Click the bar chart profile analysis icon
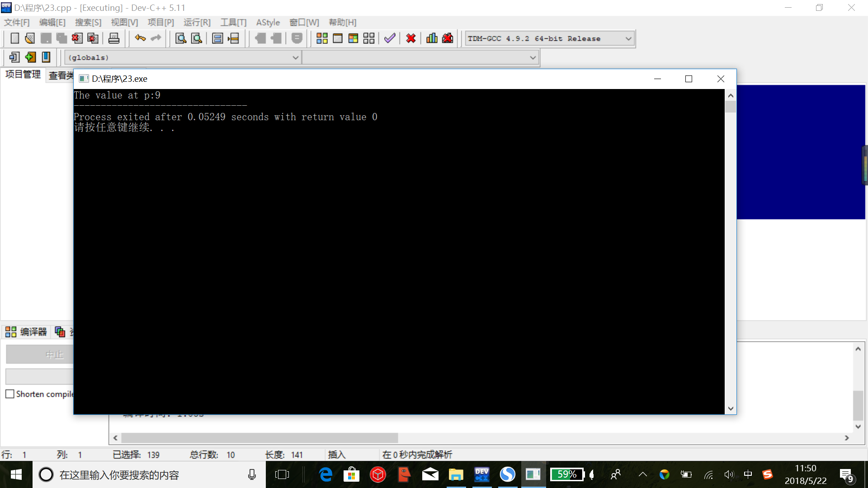This screenshot has width=868, height=488. click(x=432, y=38)
